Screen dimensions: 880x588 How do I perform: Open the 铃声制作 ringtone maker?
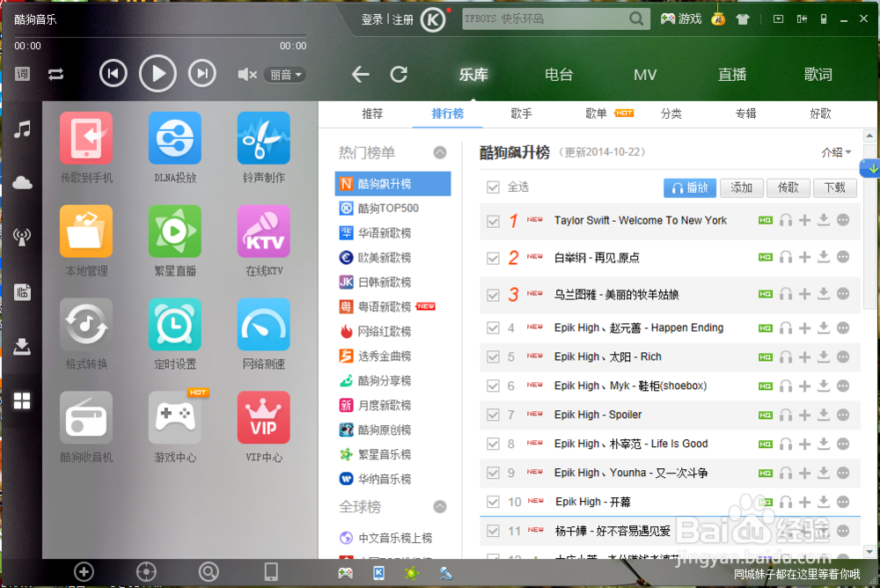[x=264, y=138]
